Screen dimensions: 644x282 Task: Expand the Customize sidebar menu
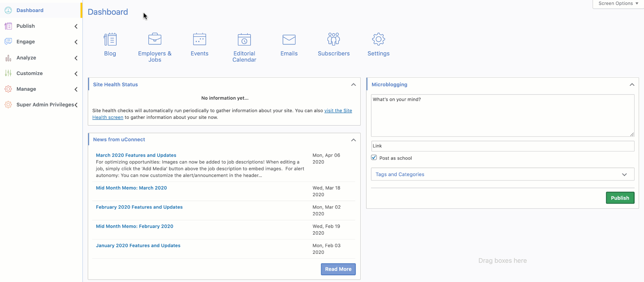click(76, 74)
